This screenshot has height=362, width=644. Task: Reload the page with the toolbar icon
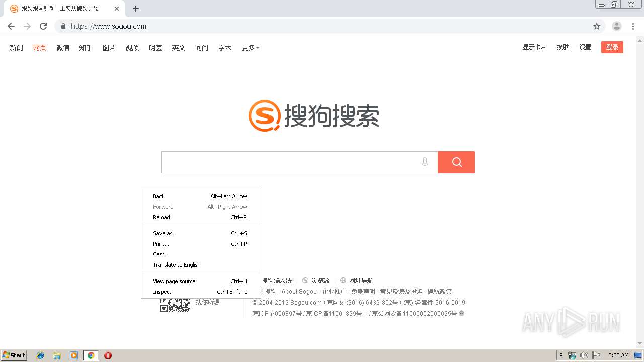pos(43,26)
